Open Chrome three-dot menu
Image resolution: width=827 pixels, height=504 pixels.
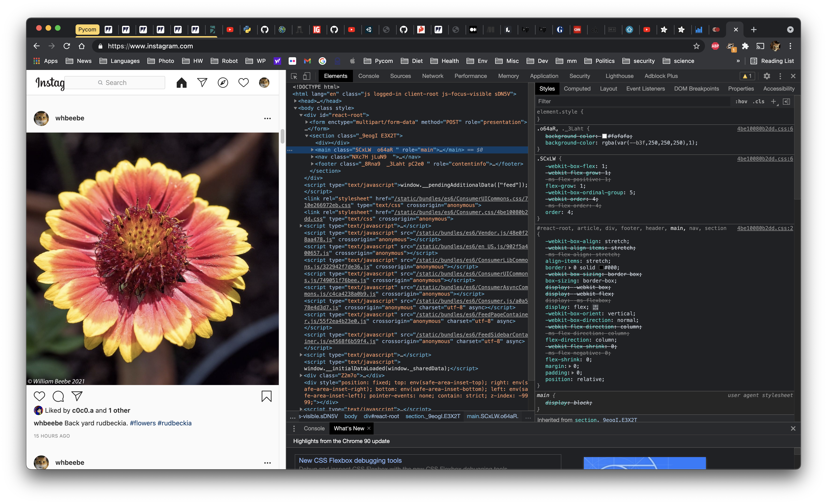tap(790, 46)
